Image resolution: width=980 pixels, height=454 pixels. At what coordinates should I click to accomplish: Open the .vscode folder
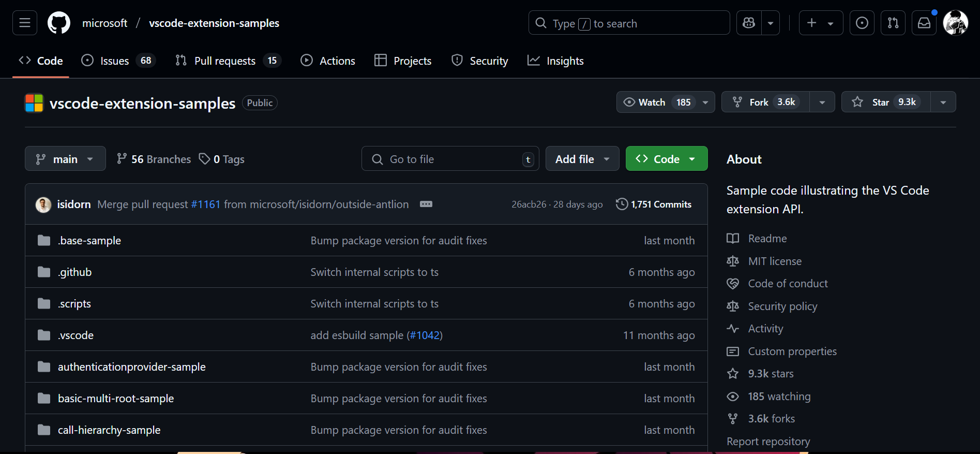76,335
